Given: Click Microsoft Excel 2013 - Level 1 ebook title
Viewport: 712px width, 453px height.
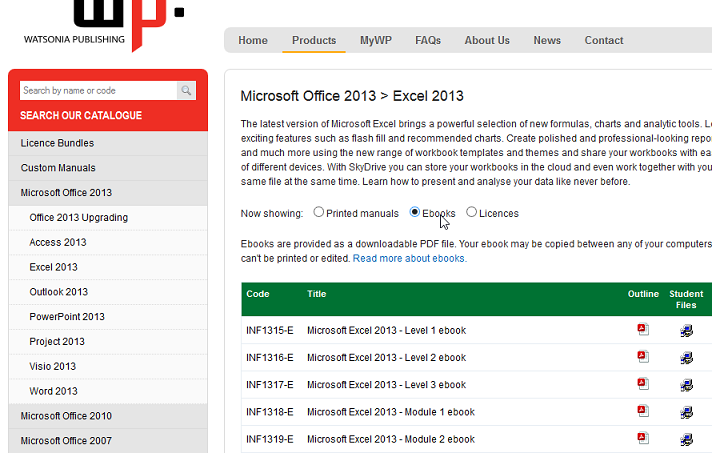Looking at the screenshot, I should [386, 330].
